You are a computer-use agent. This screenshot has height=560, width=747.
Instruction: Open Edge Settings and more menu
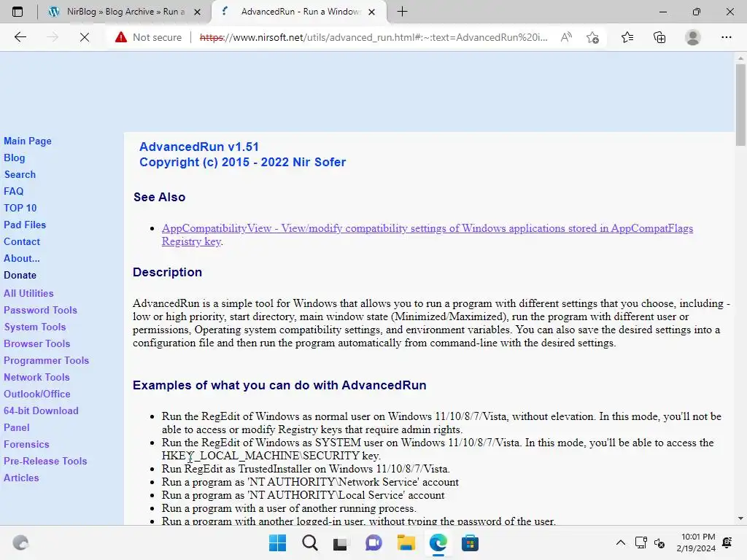coord(726,37)
